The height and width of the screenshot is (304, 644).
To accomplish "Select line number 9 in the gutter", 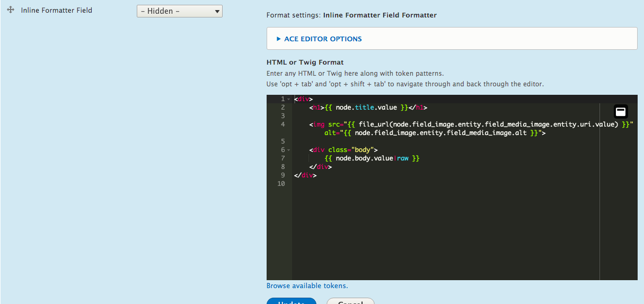I will tap(283, 175).
